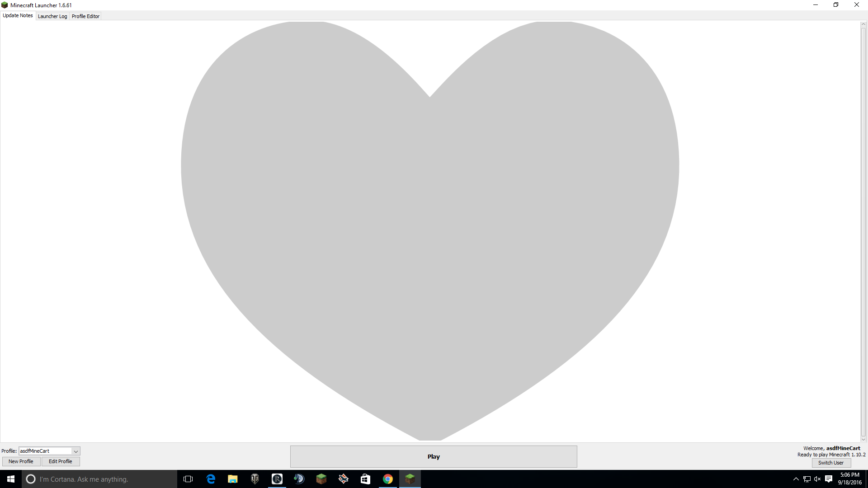Image resolution: width=868 pixels, height=488 pixels.
Task: Click the New Profile button
Action: click(21, 461)
